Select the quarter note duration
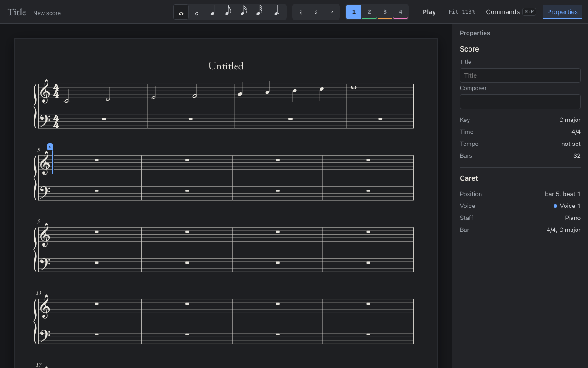Viewport: 588px width, 368px height. click(212, 12)
